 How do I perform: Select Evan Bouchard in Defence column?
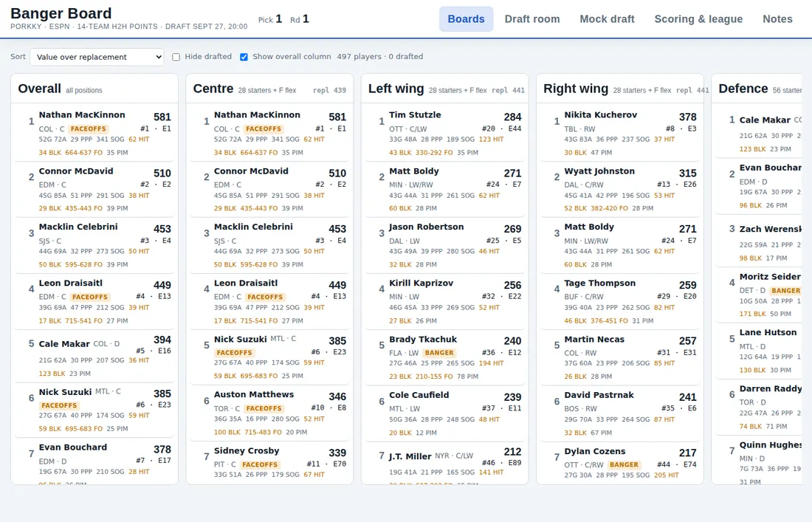759,186
